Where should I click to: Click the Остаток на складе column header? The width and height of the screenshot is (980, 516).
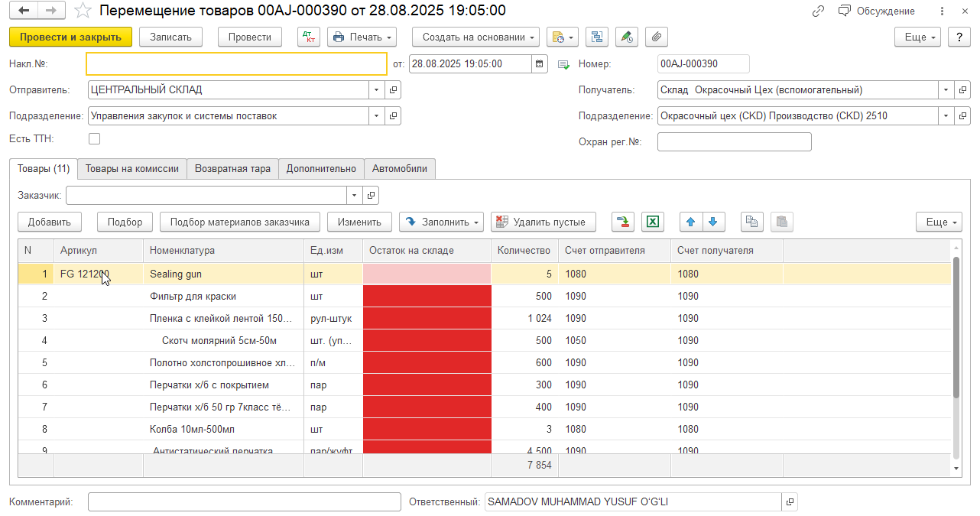(427, 250)
